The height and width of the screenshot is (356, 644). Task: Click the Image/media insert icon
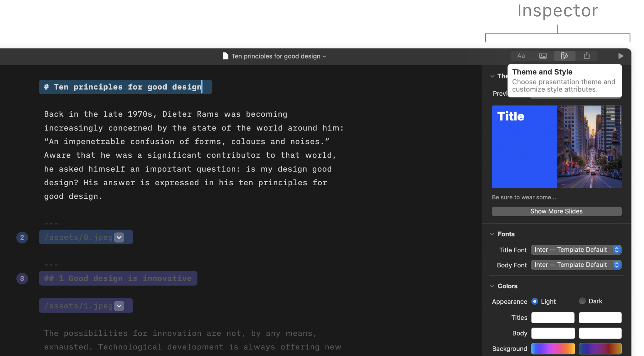543,56
